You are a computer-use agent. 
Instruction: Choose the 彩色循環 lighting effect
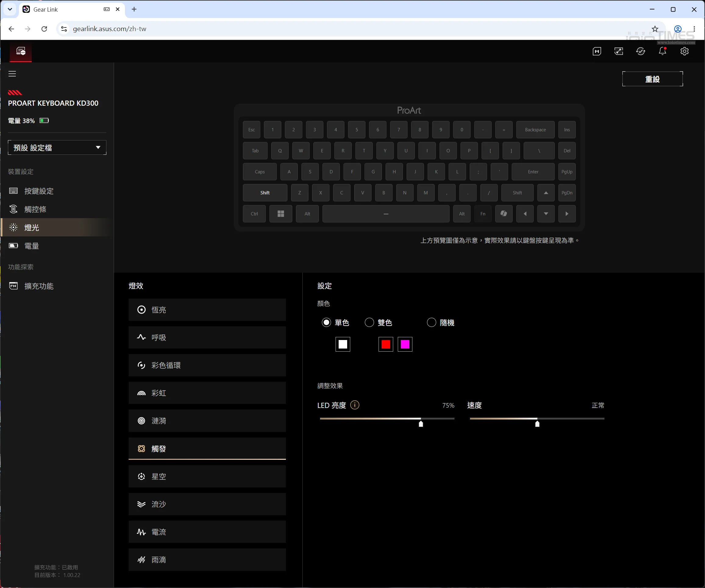click(207, 365)
